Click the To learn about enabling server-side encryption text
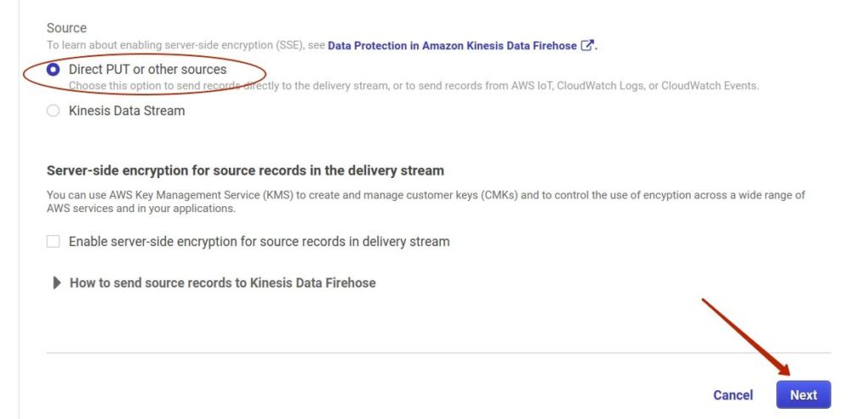 [x=186, y=46]
